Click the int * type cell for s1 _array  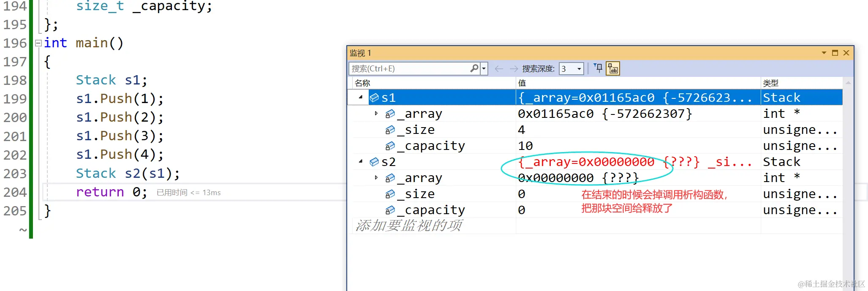tap(781, 114)
